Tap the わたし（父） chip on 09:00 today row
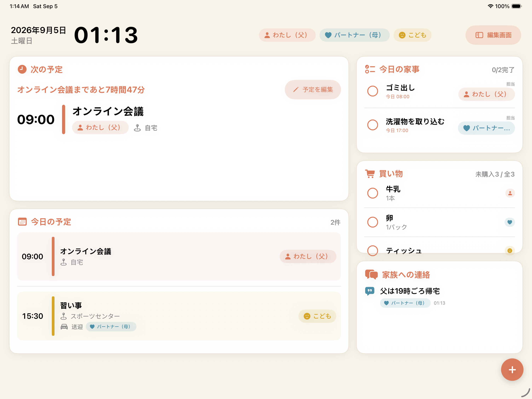 point(308,256)
